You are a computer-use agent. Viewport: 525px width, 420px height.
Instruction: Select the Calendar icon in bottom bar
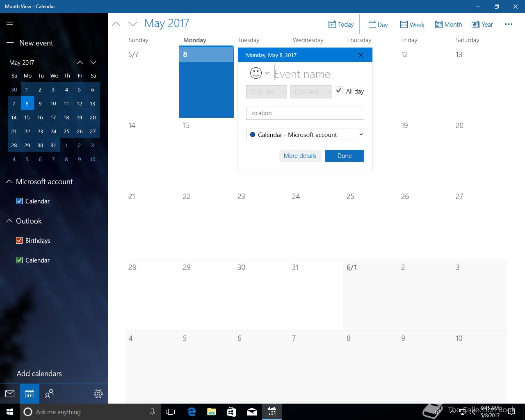pyautogui.click(x=30, y=394)
